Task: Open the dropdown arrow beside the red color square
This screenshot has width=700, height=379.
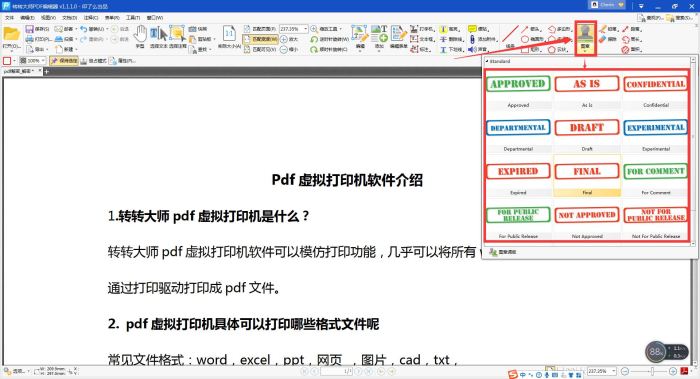Action: pyautogui.click(x=14, y=60)
